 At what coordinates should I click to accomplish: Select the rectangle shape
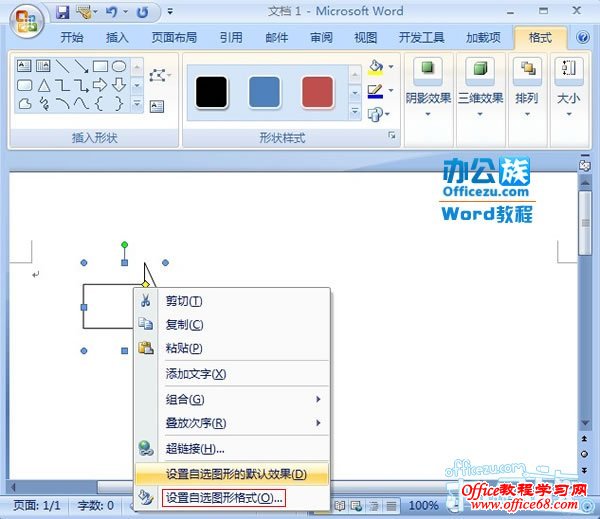tap(100, 66)
